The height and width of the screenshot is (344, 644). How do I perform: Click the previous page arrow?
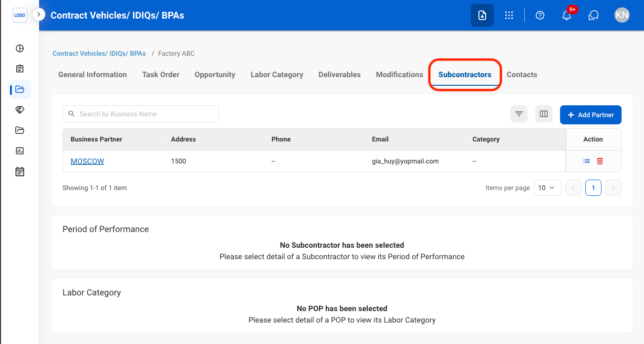(x=573, y=188)
